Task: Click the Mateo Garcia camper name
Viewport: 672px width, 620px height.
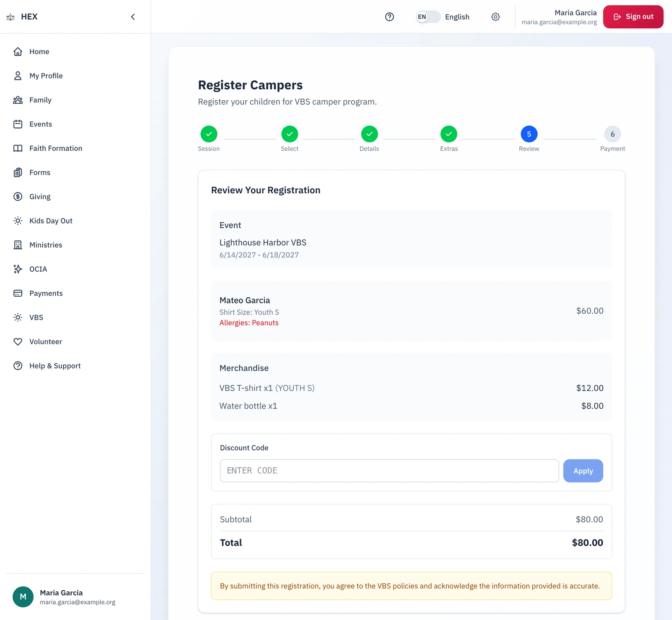Action: 245,300
